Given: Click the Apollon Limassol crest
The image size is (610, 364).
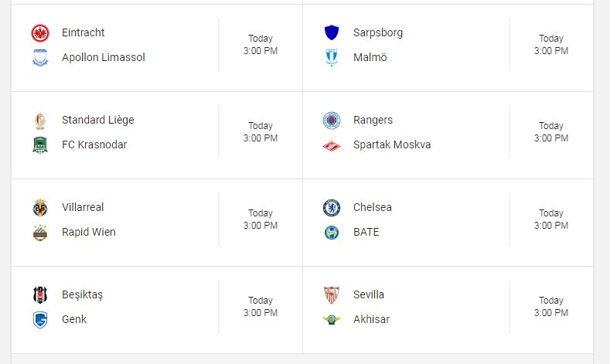Looking at the screenshot, I should coord(40,57).
